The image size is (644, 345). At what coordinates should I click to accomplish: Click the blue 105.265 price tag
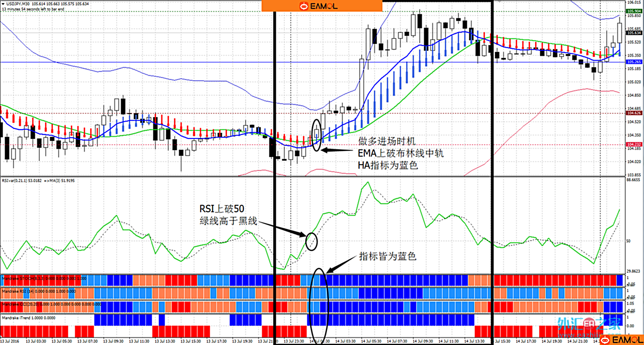(634, 62)
